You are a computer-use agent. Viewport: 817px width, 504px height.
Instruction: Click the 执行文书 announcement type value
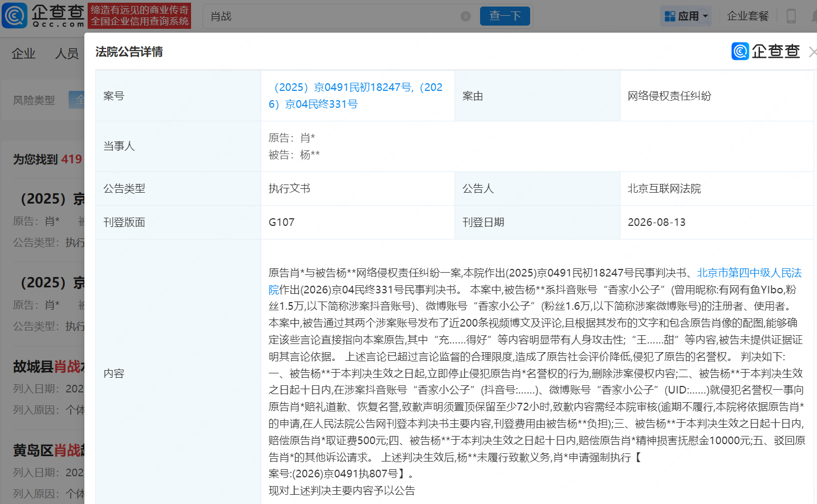point(289,188)
